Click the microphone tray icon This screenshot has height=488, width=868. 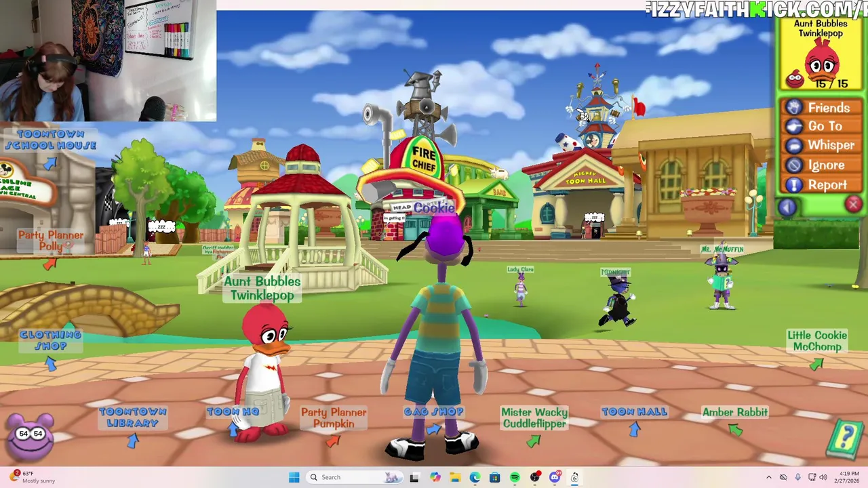797,477
